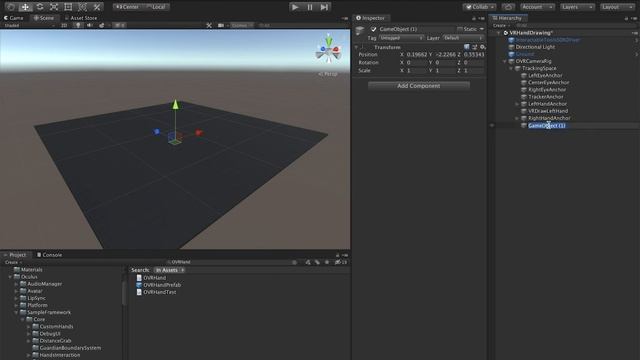Open the OVRHandPrefab asset

[162, 285]
